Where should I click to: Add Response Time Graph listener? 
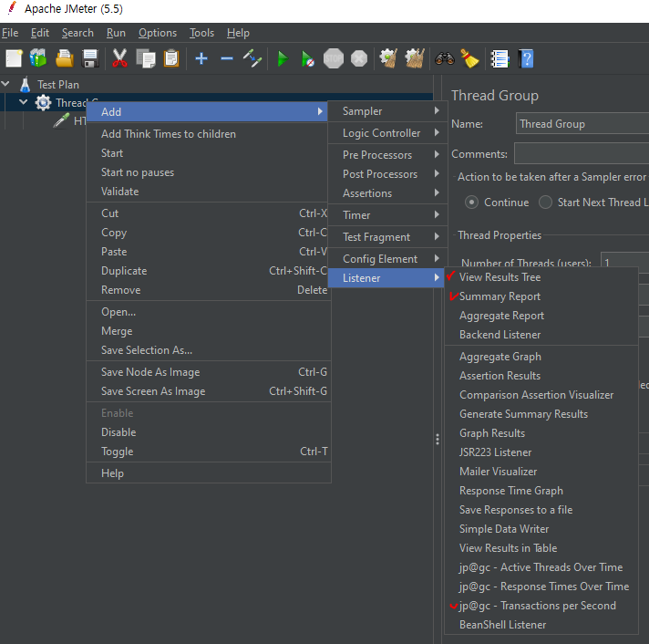[x=541, y=491]
